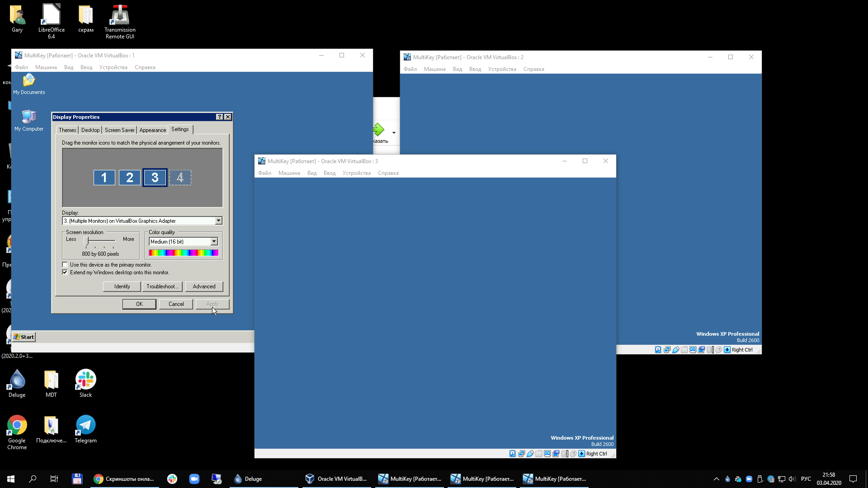
Task: Click the Identity button to show monitor numbers
Action: click(x=122, y=286)
